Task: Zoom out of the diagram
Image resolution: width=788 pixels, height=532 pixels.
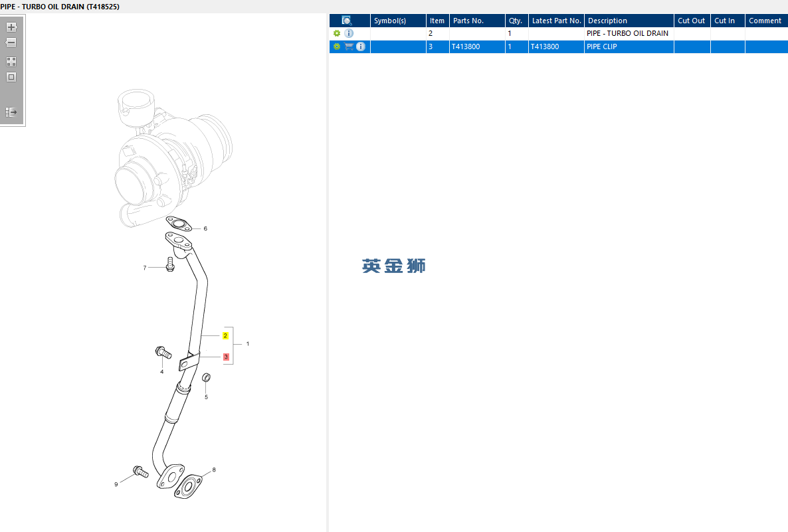Action: (11, 43)
